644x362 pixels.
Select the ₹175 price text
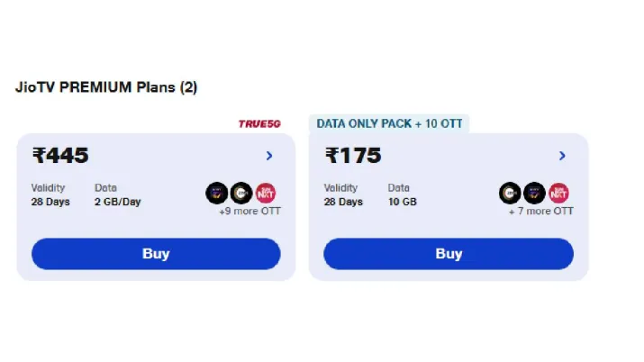click(x=353, y=156)
